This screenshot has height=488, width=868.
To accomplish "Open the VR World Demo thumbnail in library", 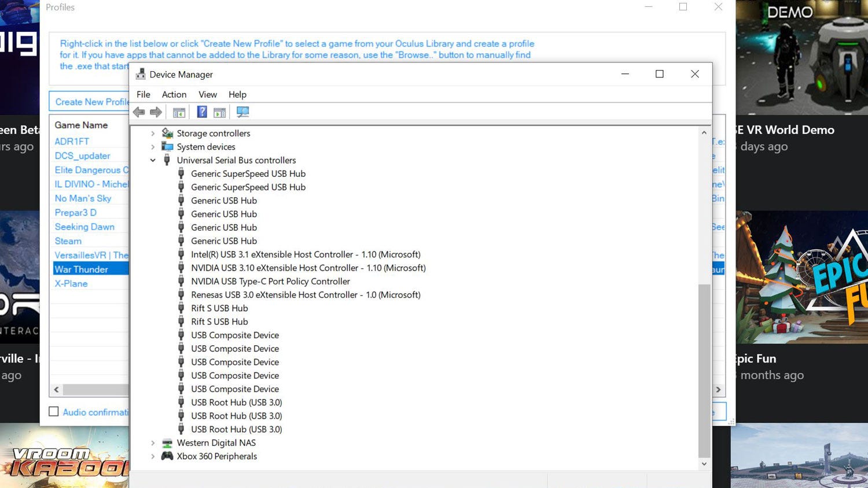I will (x=802, y=58).
